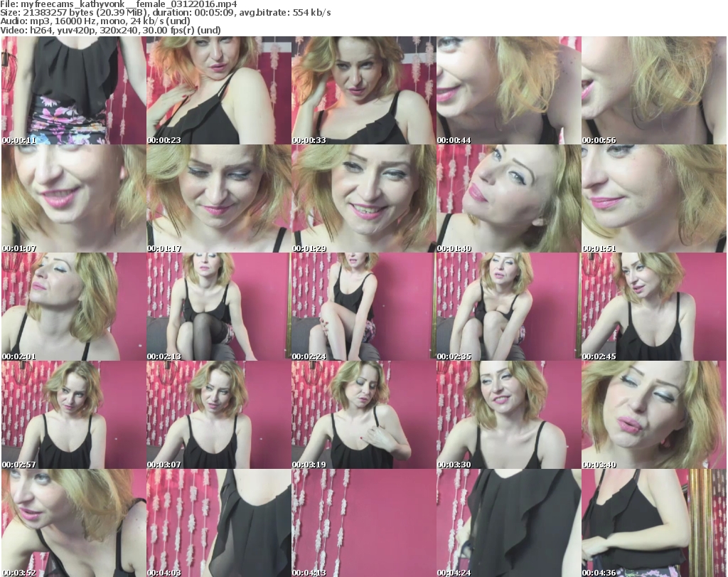Select the thumbnail timestamped 00:01:07
Screen dimensions: 728x577
(74, 198)
